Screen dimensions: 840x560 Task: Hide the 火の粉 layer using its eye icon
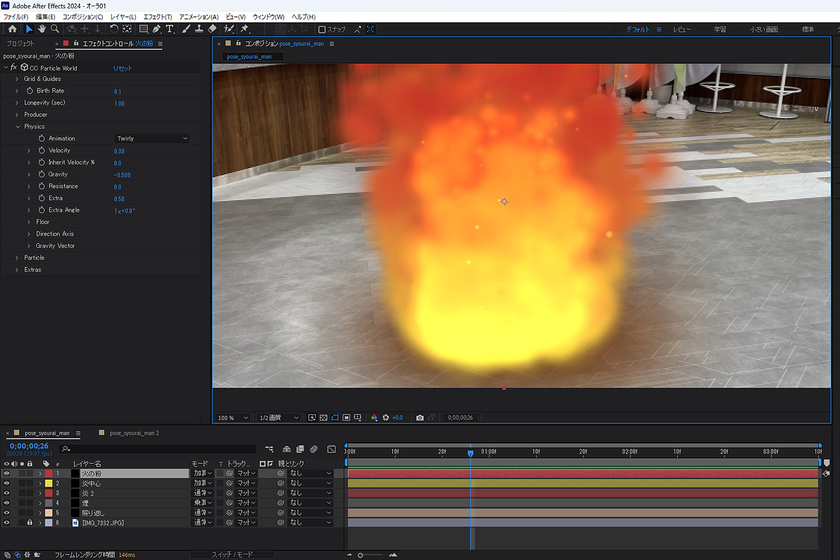point(6,473)
